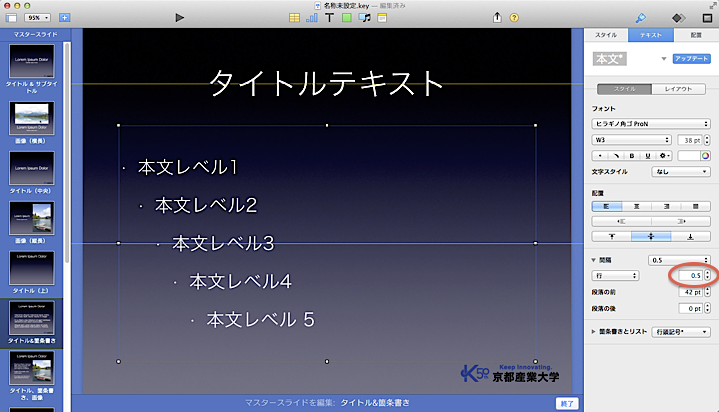Click the 終了 button to finish editing

click(567, 404)
